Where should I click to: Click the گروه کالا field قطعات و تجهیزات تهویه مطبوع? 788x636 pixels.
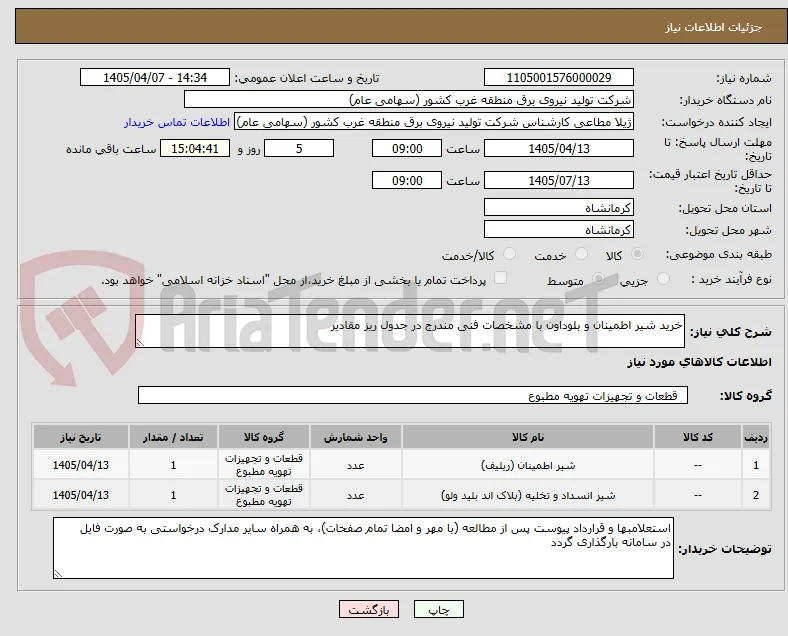pyautogui.click(x=413, y=395)
